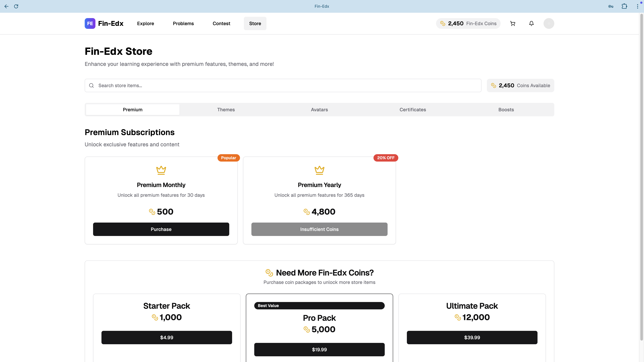644x362 pixels.
Task: Buy Ultimate Pack for $39.99
Action: pyautogui.click(x=472, y=338)
